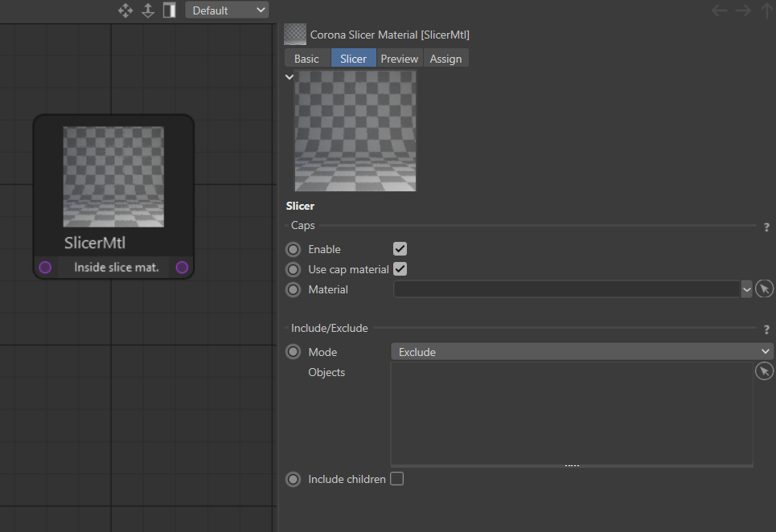The height and width of the screenshot is (532, 776).
Task: Toggle the Mode animation dot
Action: point(293,352)
